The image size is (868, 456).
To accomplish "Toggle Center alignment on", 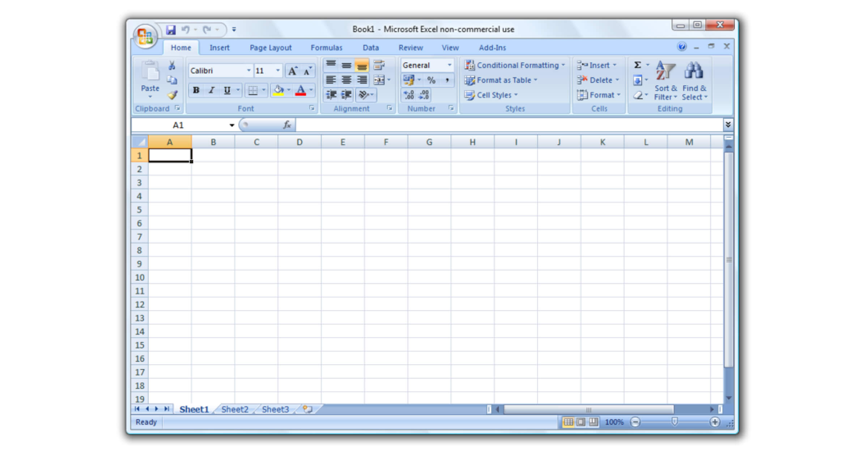I will tap(346, 80).
